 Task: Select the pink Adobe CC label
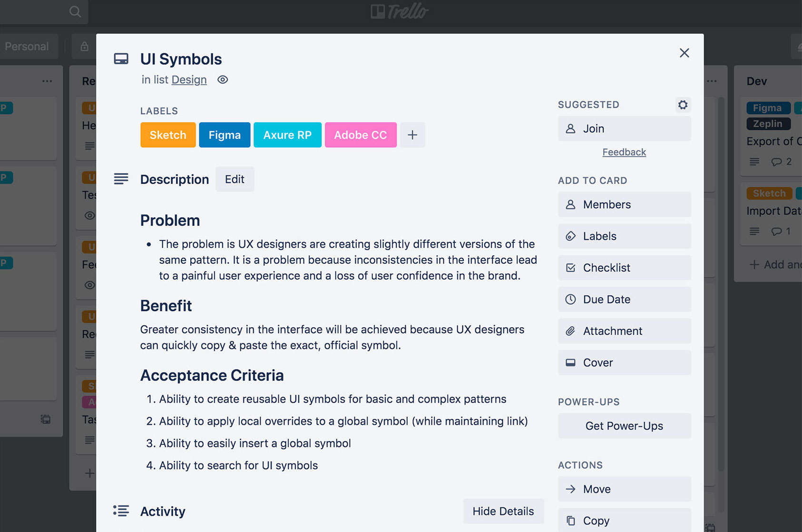pyautogui.click(x=361, y=135)
